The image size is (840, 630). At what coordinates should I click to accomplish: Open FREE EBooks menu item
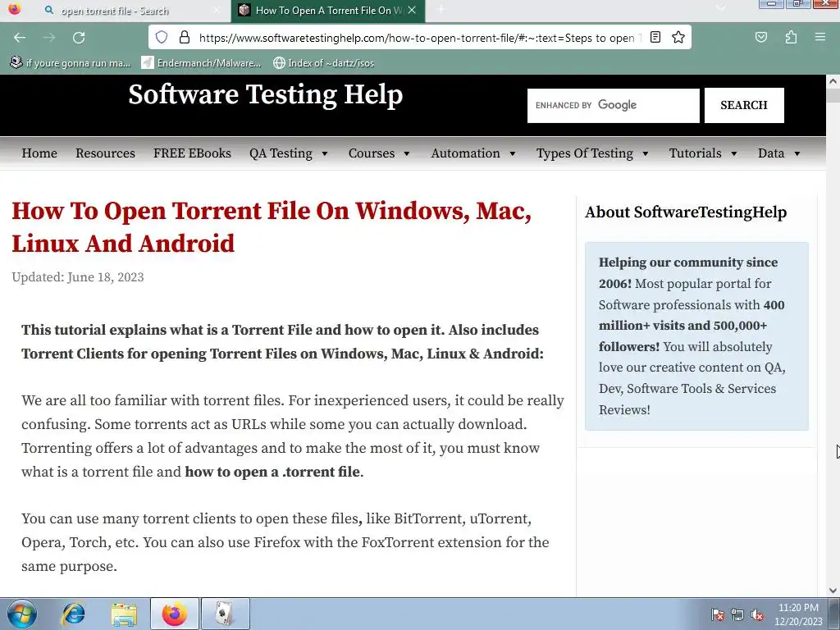coord(192,153)
